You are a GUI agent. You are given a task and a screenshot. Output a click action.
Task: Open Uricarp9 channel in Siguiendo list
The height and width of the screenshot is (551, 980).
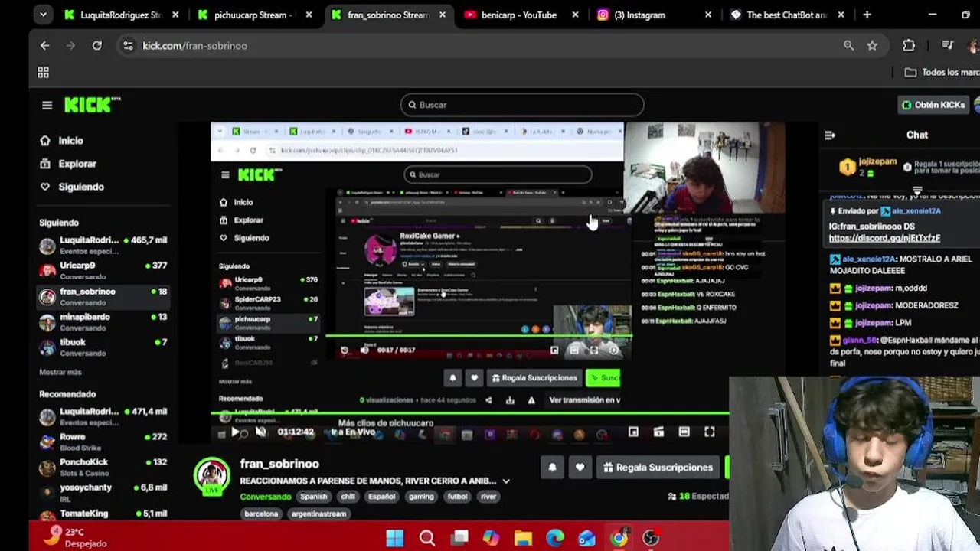[x=103, y=270]
